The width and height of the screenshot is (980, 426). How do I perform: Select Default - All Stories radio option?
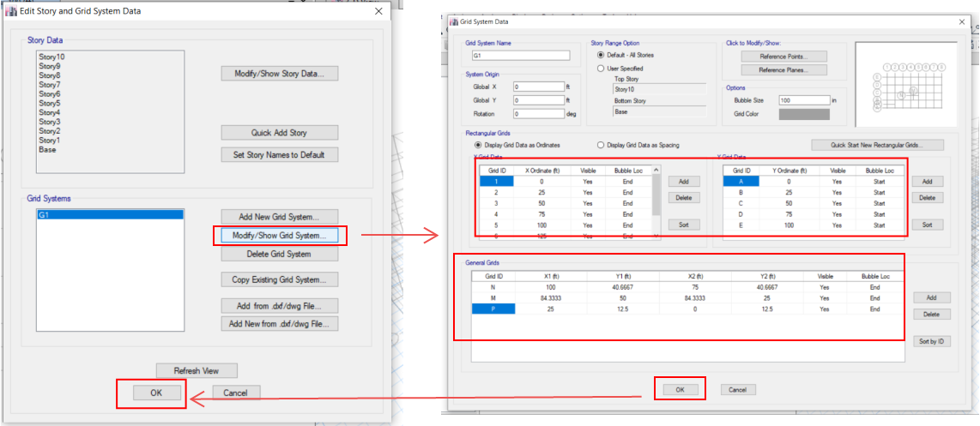click(x=600, y=56)
